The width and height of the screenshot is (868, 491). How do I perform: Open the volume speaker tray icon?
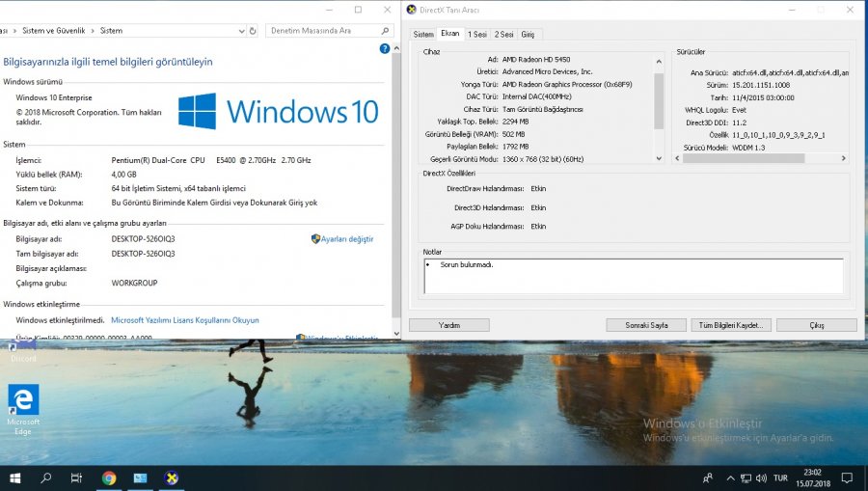coord(761,478)
